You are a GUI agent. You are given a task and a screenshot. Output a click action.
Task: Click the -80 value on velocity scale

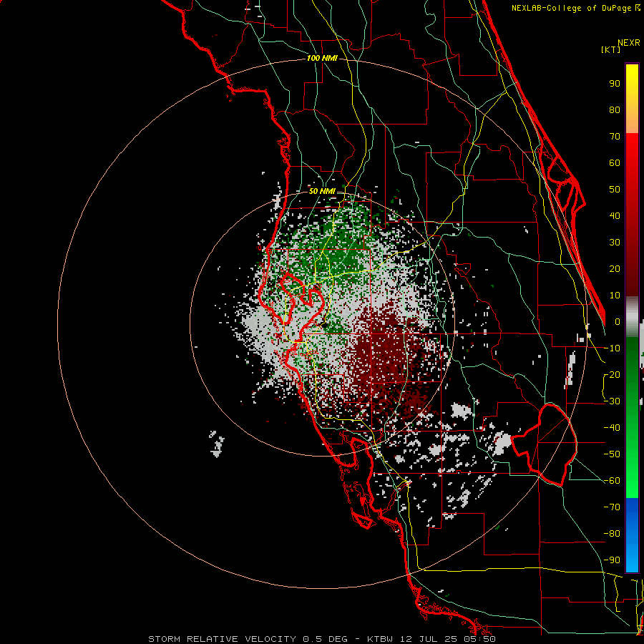(x=612, y=534)
